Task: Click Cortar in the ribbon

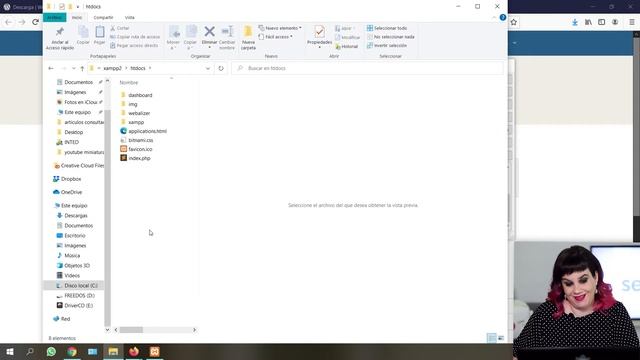Action: click(120, 28)
